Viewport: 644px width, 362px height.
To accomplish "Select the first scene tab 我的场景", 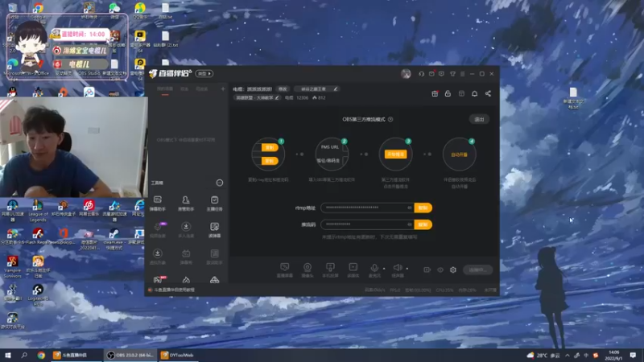I will click(165, 89).
